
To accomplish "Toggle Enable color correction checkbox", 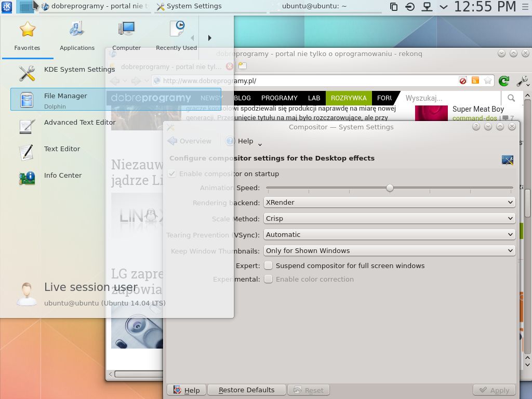I will [x=269, y=279].
